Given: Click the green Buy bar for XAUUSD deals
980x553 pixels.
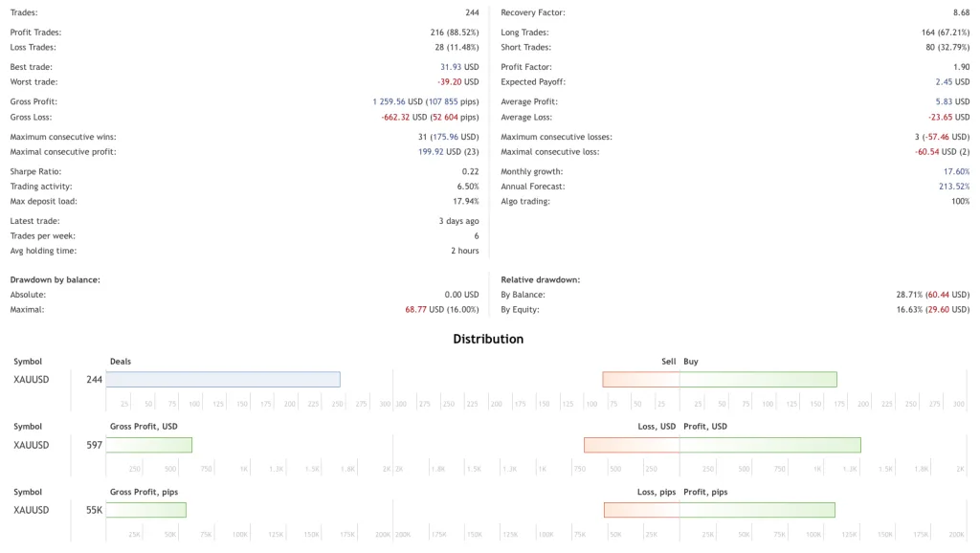Looking at the screenshot, I should pos(758,380).
